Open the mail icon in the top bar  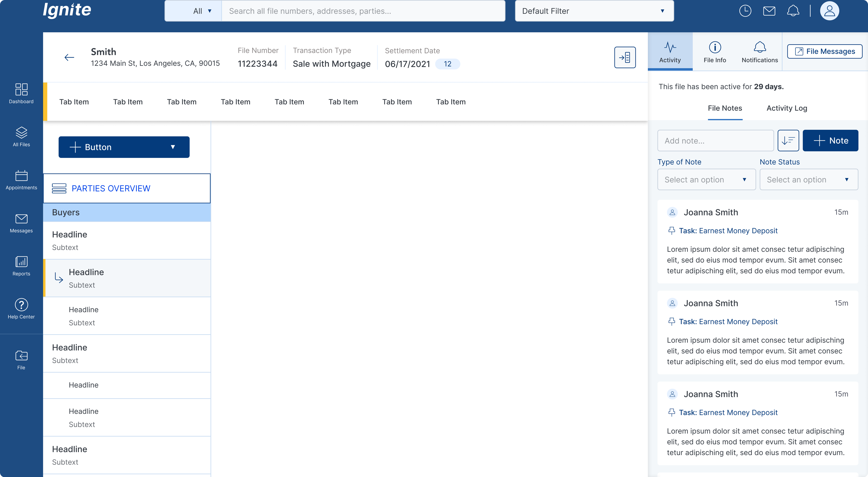click(769, 11)
